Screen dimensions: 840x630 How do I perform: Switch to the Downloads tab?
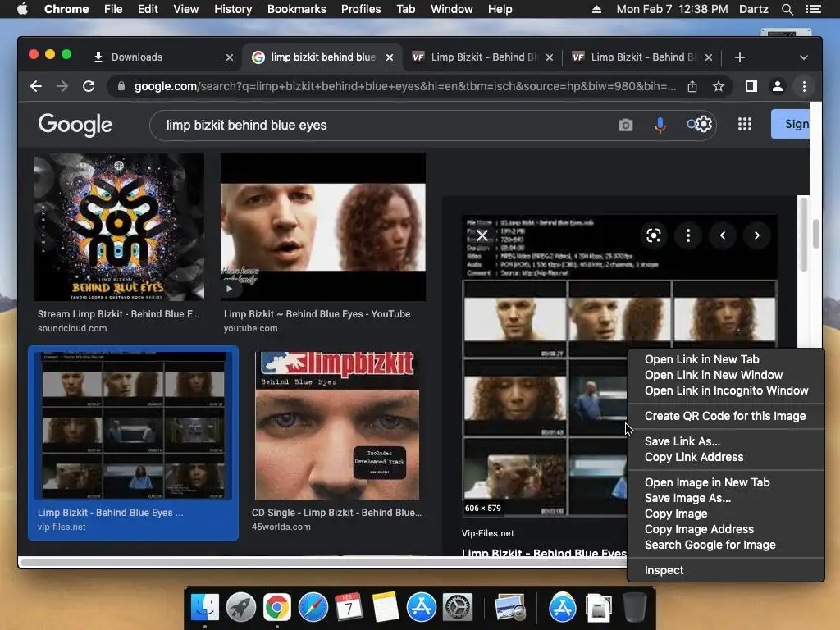(161, 57)
